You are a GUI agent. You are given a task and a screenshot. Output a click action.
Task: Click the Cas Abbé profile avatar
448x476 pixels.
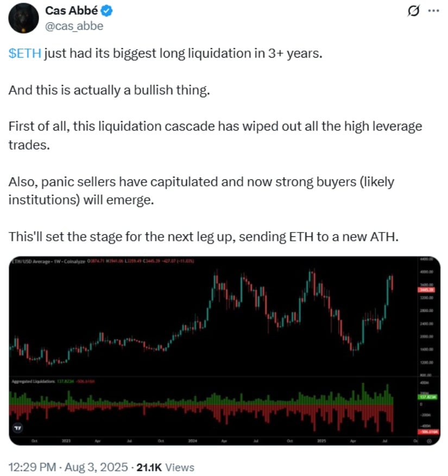[x=24, y=18]
